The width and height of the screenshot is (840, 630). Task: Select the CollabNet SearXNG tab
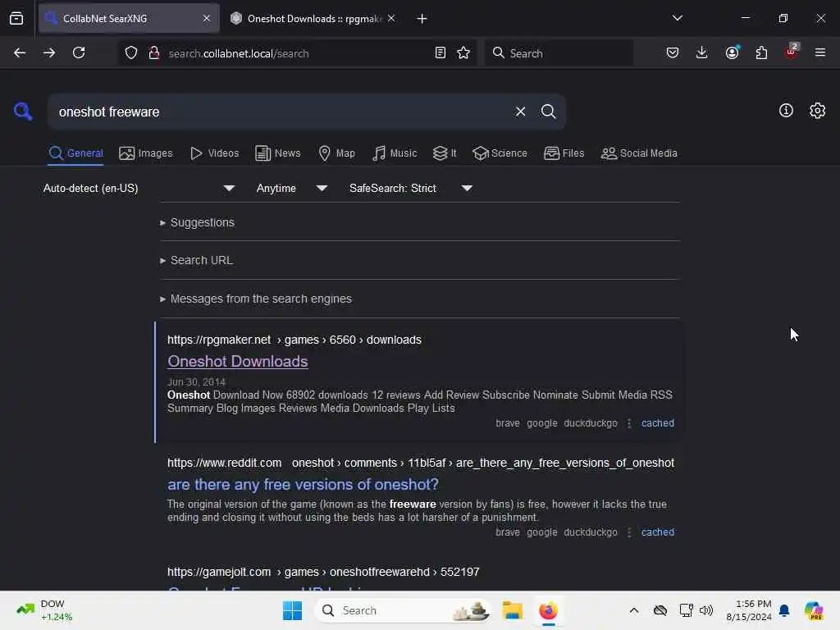pyautogui.click(x=129, y=19)
